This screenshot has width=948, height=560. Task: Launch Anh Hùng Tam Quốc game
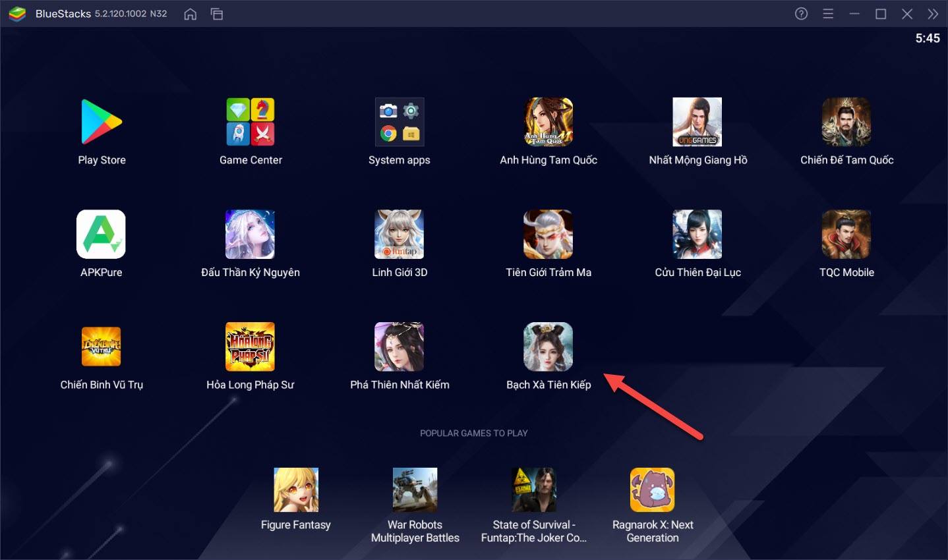(x=548, y=122)
